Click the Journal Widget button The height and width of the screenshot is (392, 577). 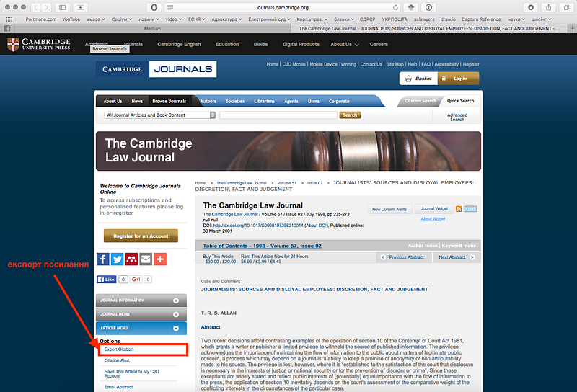(434, 208)
